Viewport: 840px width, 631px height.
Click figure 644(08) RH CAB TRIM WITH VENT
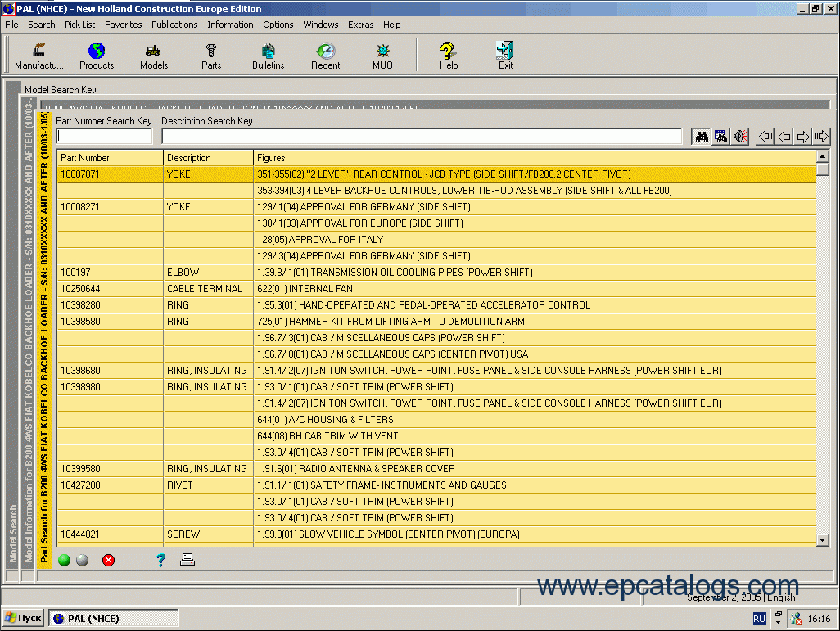(x=327, y=436)
